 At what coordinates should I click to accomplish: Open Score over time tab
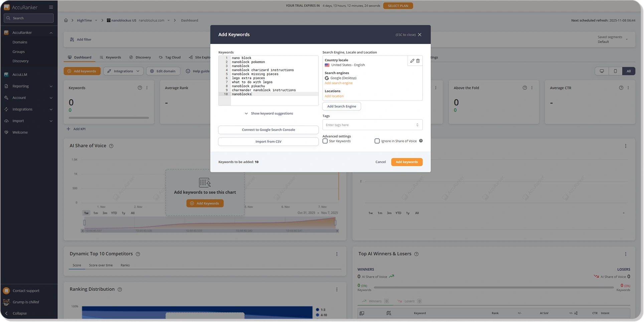pyautogui.click(x=101, y=265)
